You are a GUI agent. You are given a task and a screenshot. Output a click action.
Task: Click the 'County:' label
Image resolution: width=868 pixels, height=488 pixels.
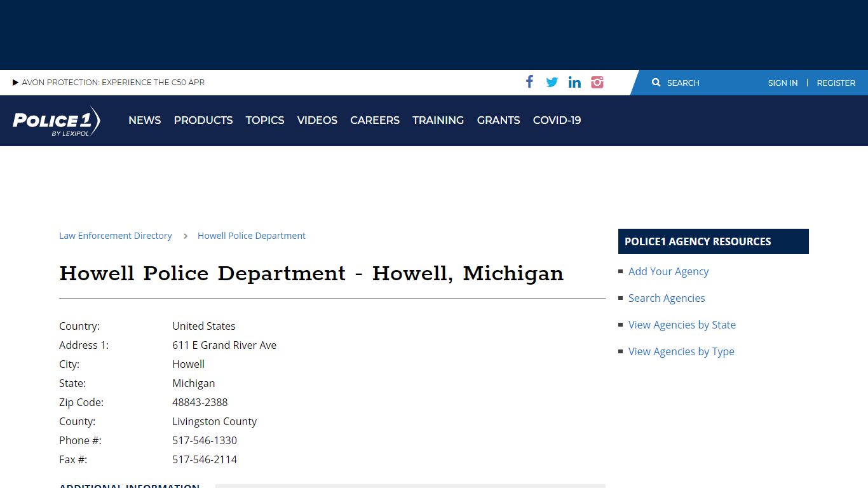[x=78, y=421]
